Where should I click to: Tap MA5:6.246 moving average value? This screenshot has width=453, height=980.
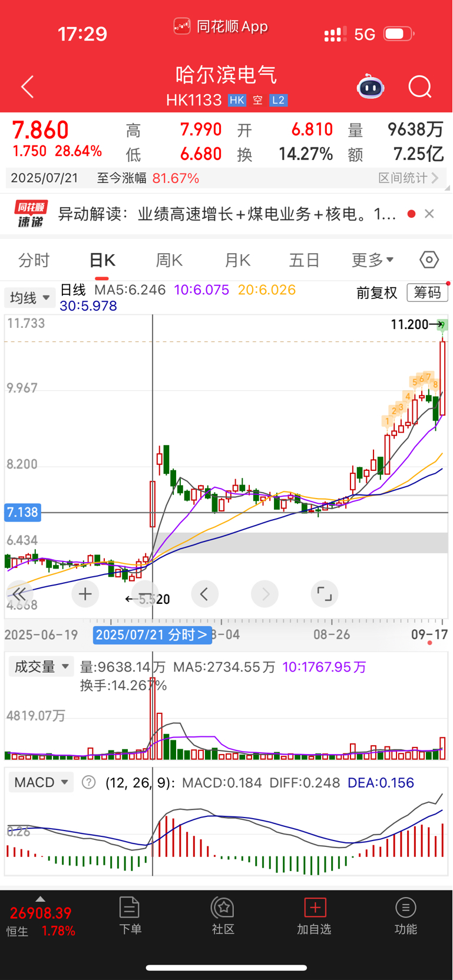pos(130,290)
